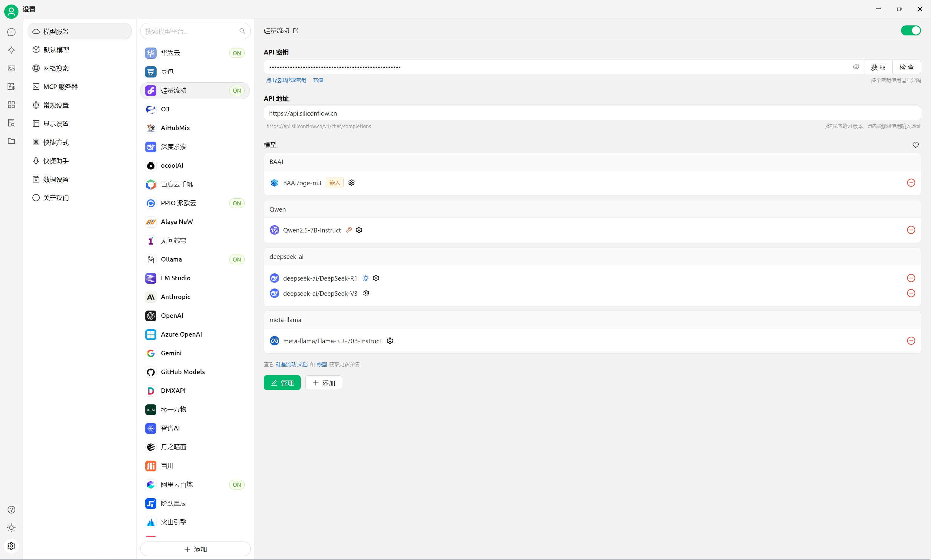The image size is (931, 560).
Task: Open the agents star sidebar icon
Action: tap(11, 50)
